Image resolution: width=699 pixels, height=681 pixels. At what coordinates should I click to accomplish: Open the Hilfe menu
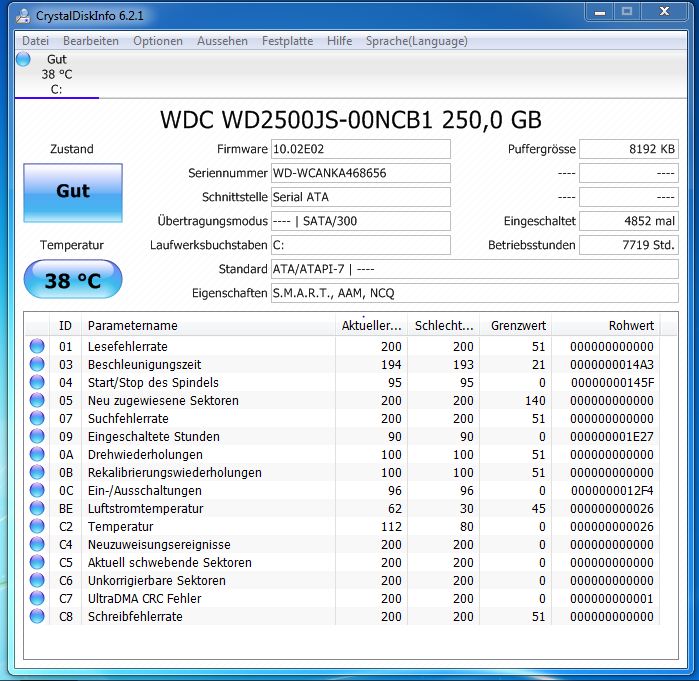click(339, 41)
